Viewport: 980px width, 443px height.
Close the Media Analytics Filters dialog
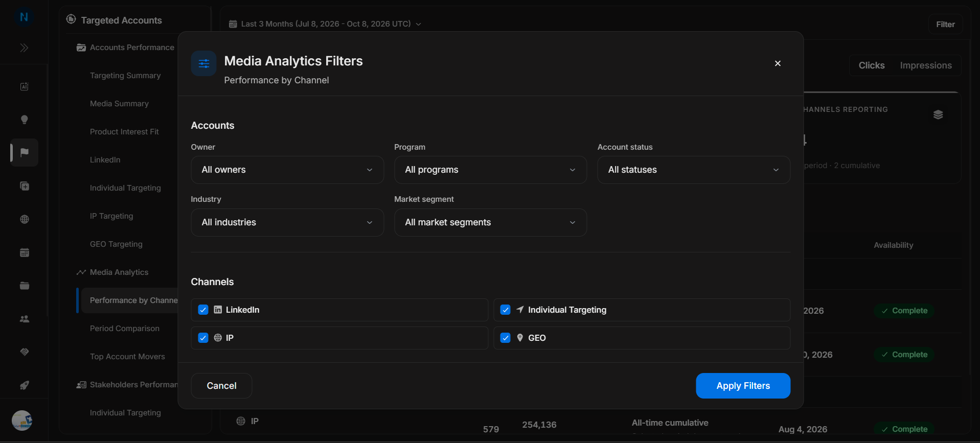[x=778, y=63]
